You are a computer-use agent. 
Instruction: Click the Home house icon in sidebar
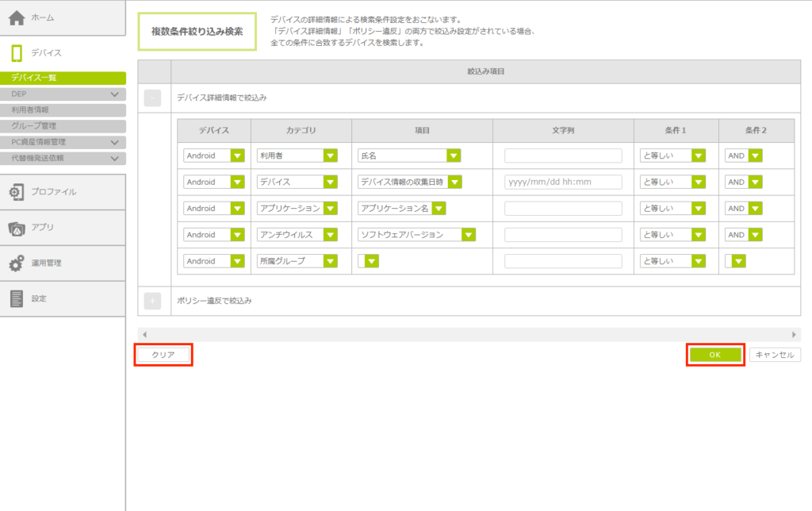point(17,17)
